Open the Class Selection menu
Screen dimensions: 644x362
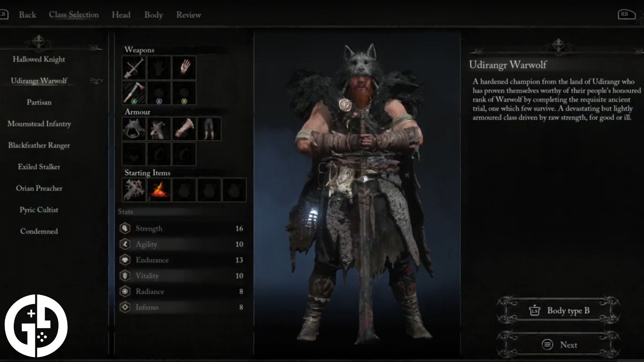(73, 14)
